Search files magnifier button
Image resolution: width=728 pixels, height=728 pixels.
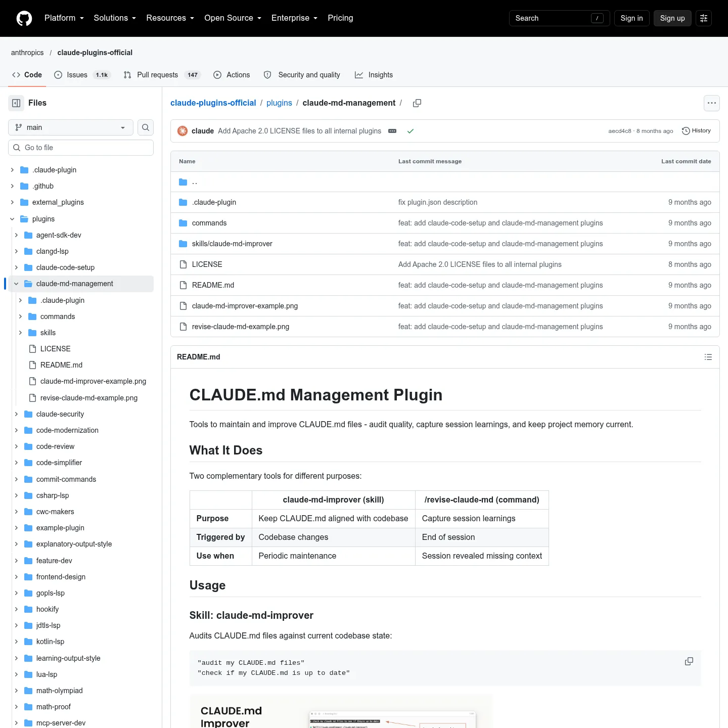[146, 127]
